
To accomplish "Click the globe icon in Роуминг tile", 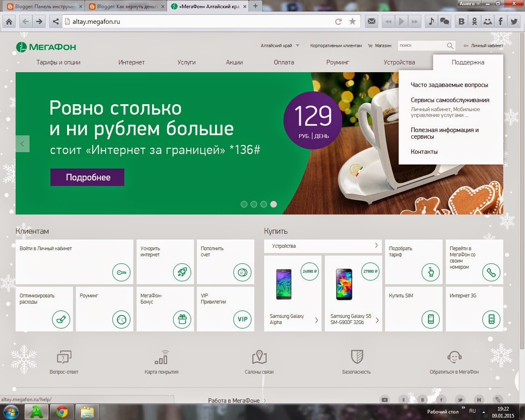I will [x=121, y=320].
